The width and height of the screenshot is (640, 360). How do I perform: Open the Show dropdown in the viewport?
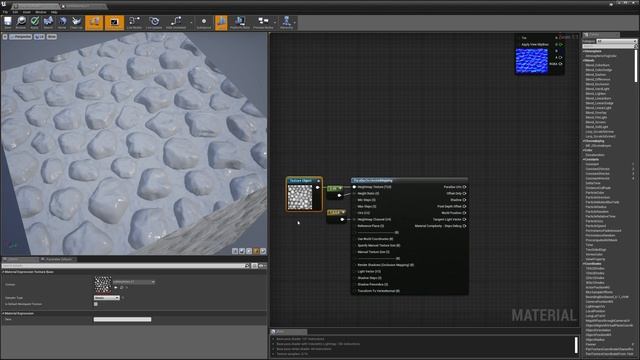(51, 37)
